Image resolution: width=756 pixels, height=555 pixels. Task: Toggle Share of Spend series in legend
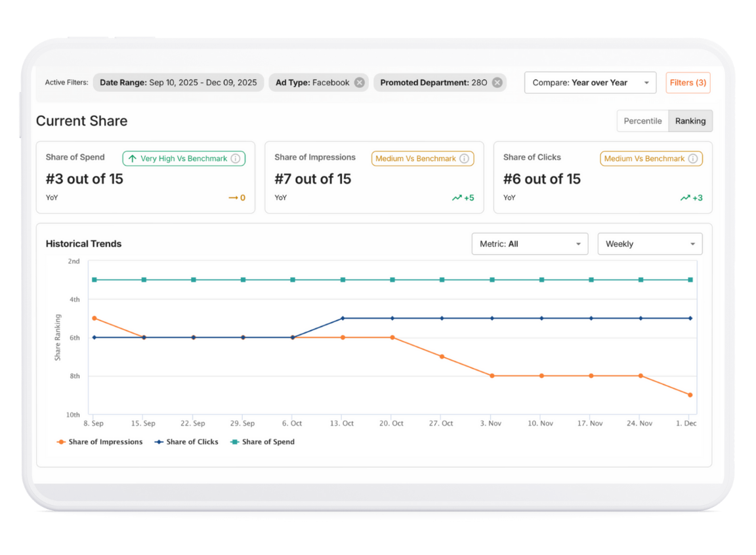[x=262, y=442]
